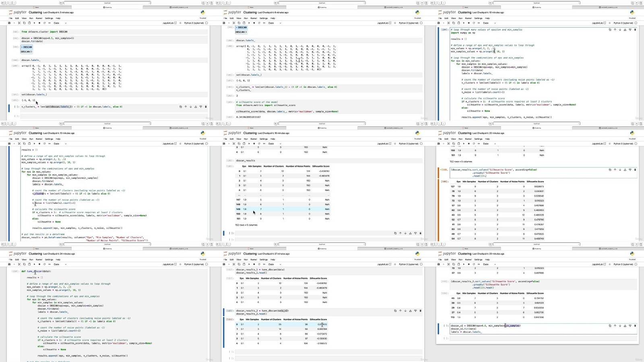Open Kernel menu in 20-minute checkpoint notebook
This screenshot has width=644, height=362.
pos(469,139)
